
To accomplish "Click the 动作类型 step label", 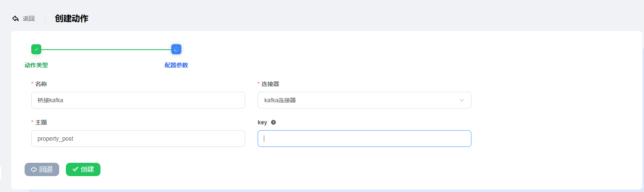I will [x=36, y=65].
